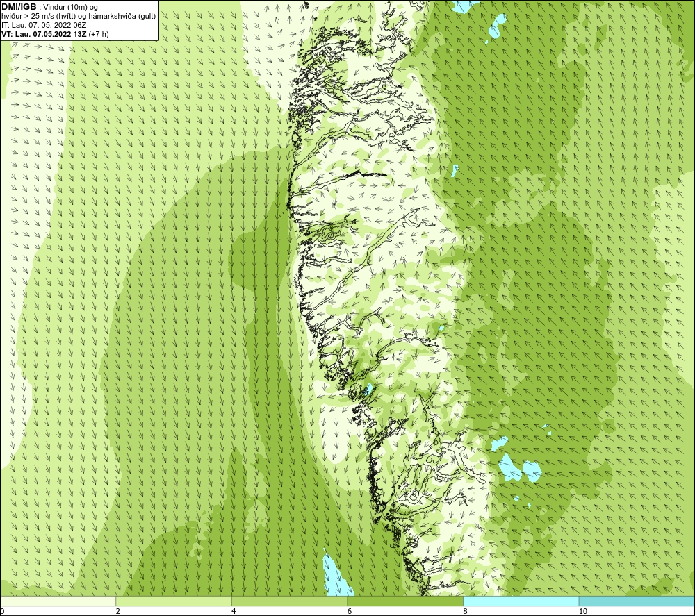Click the "IT: Lau. 07. 05. 2022 06Z" line
This screenshot has width=695, height=616.
(44, 25)
